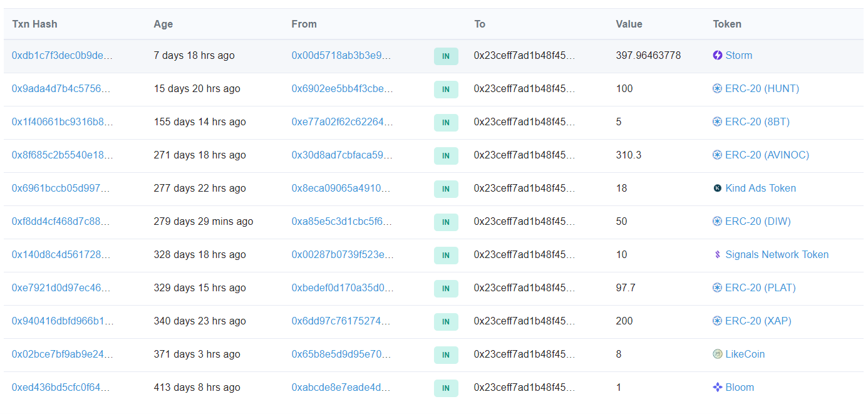Click the IN badge in the HUNT row
This screenshot has height=414, width=868.
(x=446, y=90)
